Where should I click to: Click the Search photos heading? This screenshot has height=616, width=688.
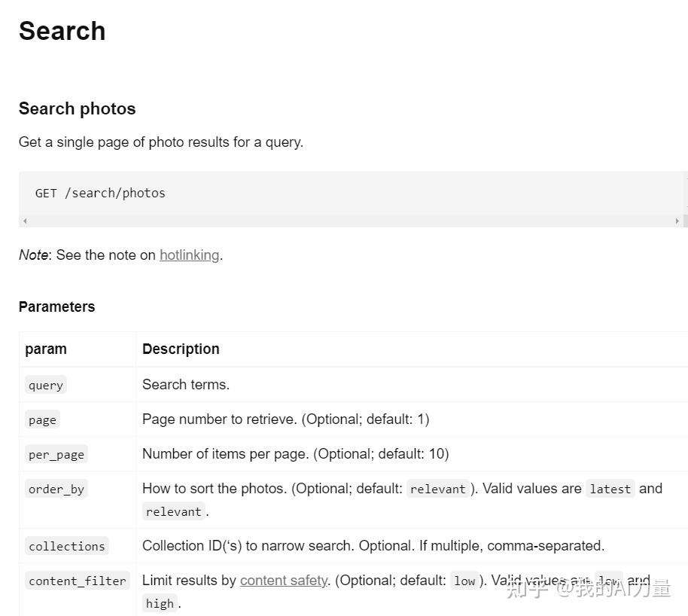click(78, 108)
